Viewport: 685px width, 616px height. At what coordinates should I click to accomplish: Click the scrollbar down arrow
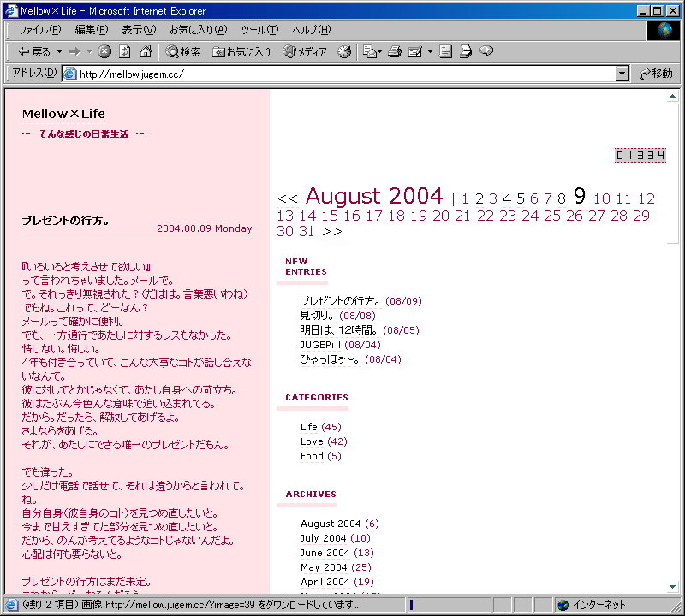pos(672,587)
